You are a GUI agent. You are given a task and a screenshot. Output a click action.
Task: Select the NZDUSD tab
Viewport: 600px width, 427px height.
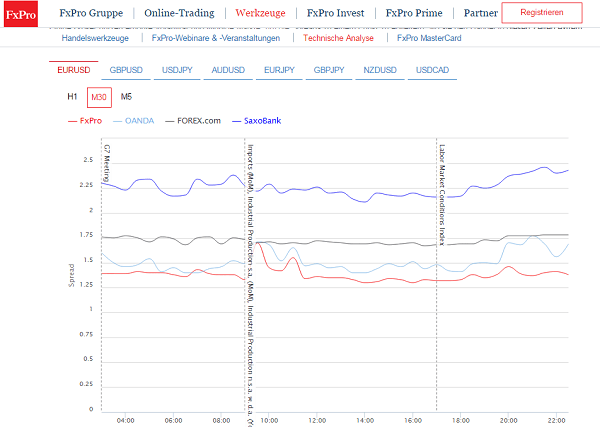click(x=380, y=70)
